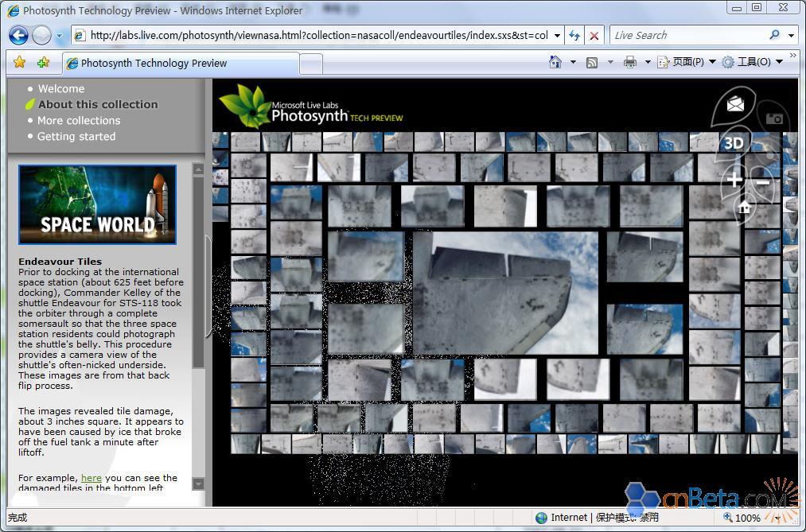Click the Photosynth camera snapshot icon
This screenshot has height=532, width=806.
pos(774,119)
